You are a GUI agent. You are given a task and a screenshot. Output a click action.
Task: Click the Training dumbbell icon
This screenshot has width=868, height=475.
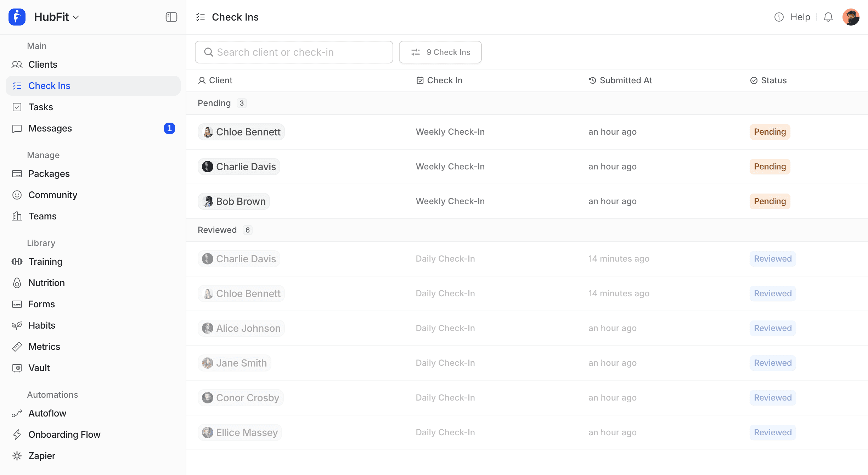(17, 262)
